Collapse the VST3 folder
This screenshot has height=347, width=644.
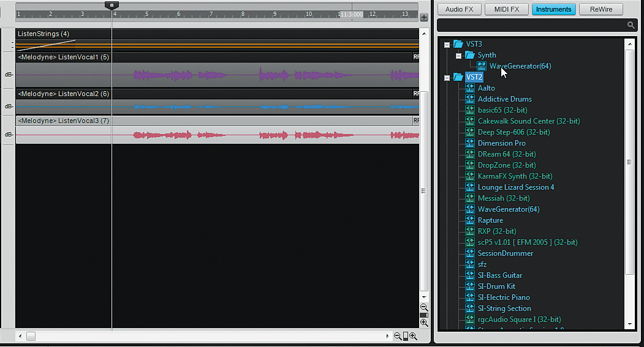click(x=447, y=45)
